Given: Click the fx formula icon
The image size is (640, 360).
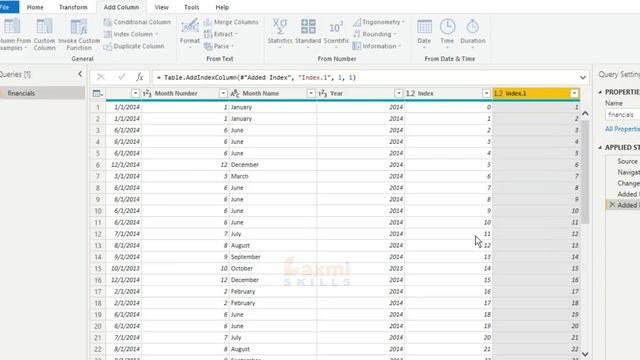Looking at the screenshot, I should coord(140,77).
